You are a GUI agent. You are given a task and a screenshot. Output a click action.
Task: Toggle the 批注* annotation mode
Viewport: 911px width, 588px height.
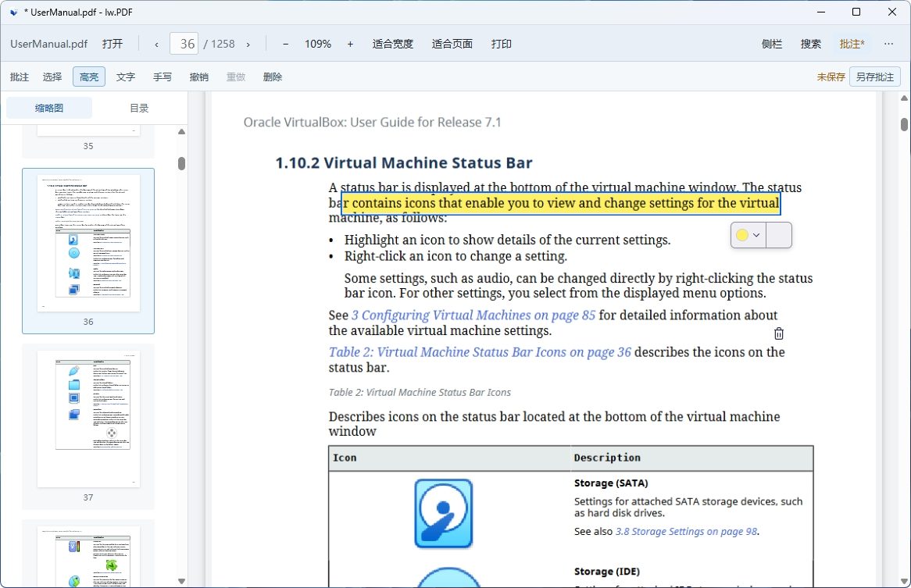point(852,44)
